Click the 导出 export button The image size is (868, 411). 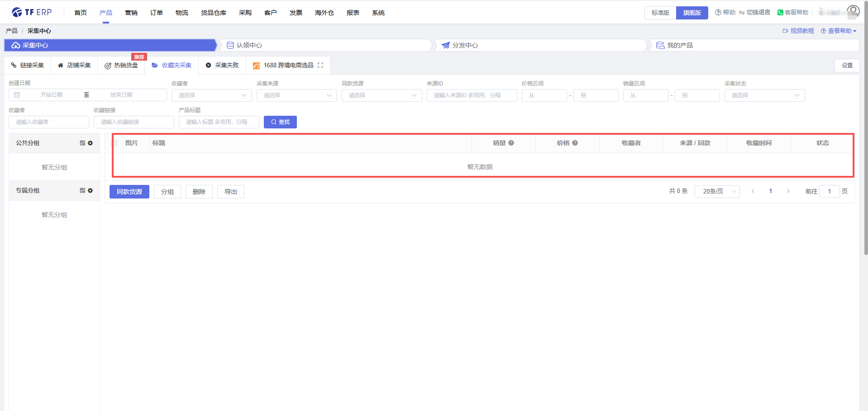pyautogui.click(x=231, y=192)
